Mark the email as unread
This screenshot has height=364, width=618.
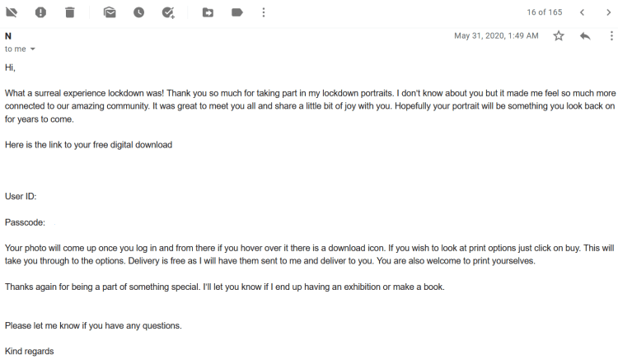110,12
